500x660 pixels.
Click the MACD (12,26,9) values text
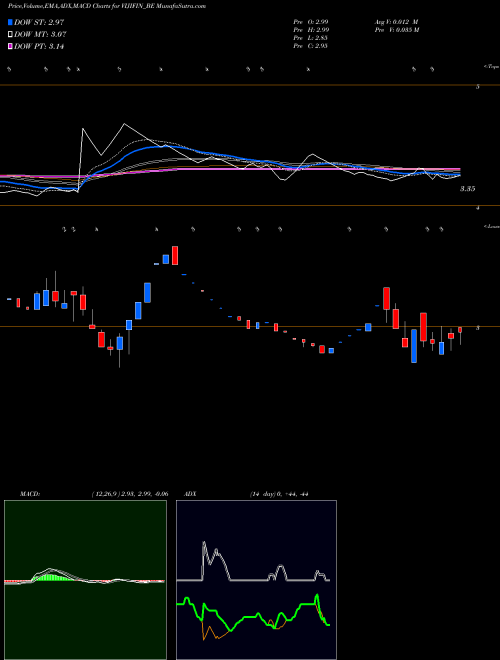(130, 494)
